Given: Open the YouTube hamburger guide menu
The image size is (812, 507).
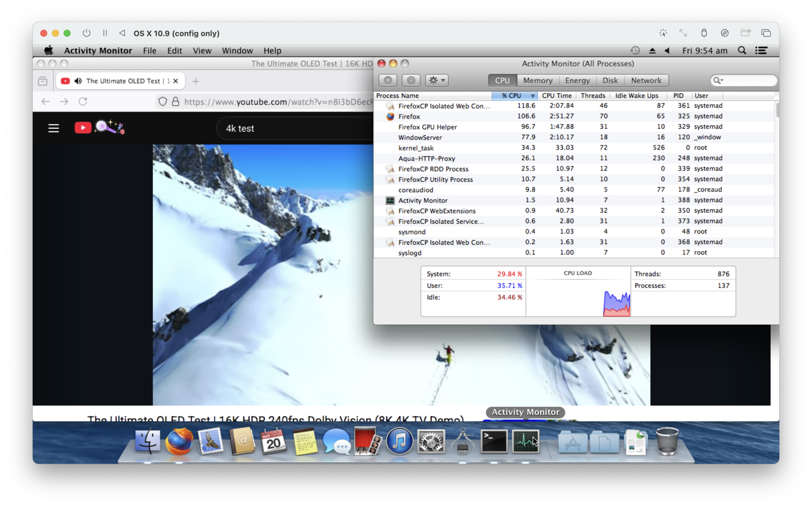Looking at the screenshot, I should pos(54,128).
